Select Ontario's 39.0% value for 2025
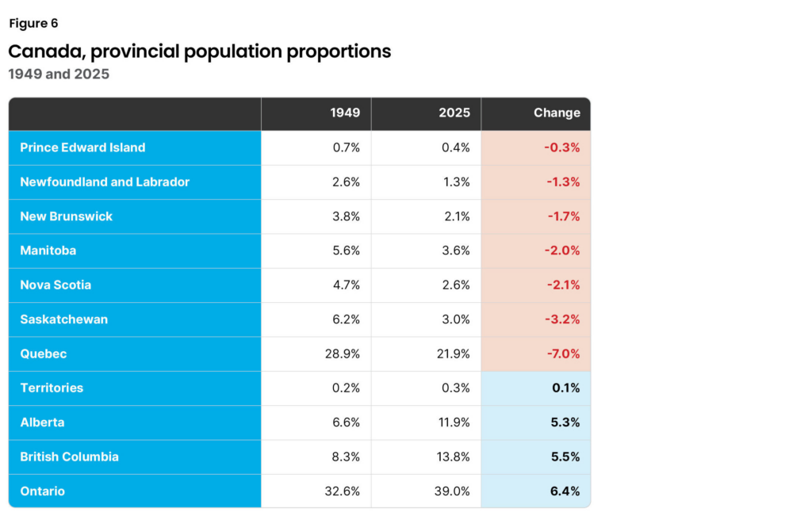Image resolution: width=812 pixels, height=524 pixels. [x=453, y=491]
